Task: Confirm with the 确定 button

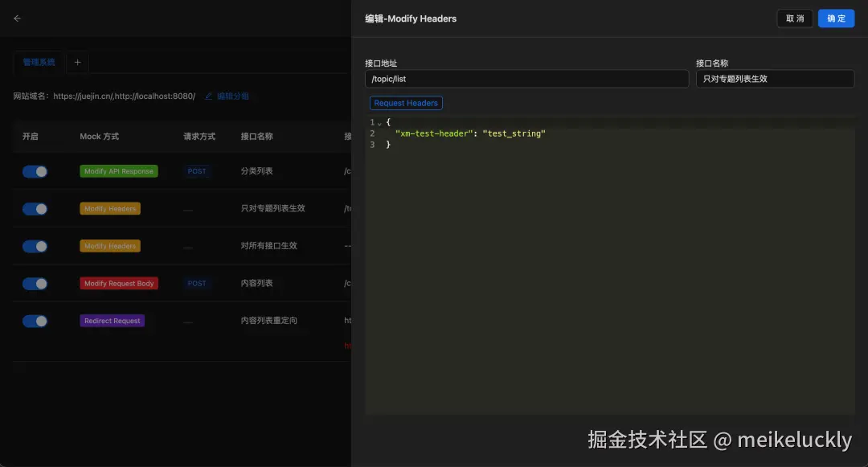Action: 837,18
